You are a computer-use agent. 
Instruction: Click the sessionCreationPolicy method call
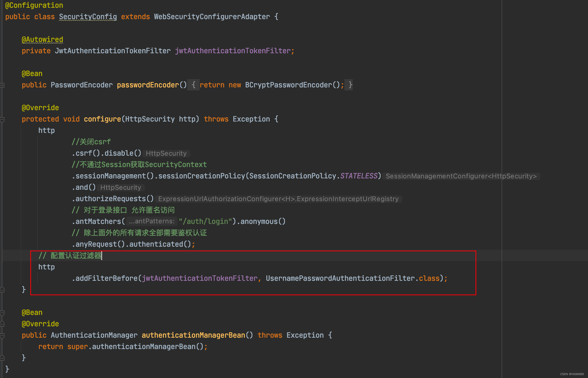point(202,176)
